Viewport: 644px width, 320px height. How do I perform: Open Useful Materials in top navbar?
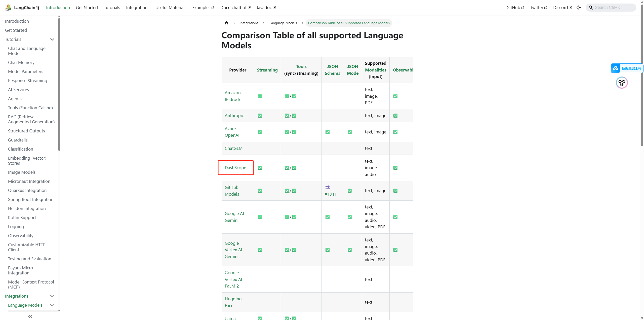[x=171, y=8]
